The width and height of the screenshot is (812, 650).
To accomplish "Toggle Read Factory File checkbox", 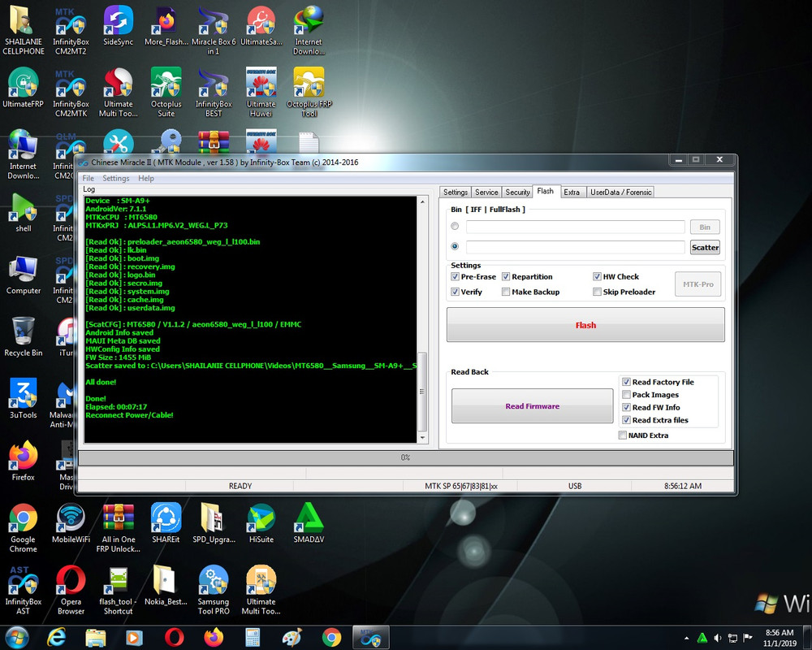I will pyautogui.click(x=626, y=382).
